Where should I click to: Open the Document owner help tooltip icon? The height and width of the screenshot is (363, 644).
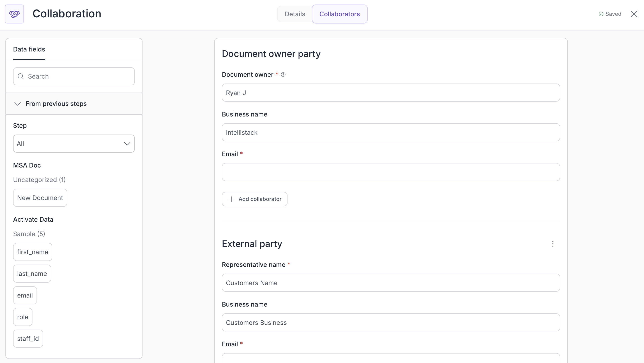click(283, 74)
